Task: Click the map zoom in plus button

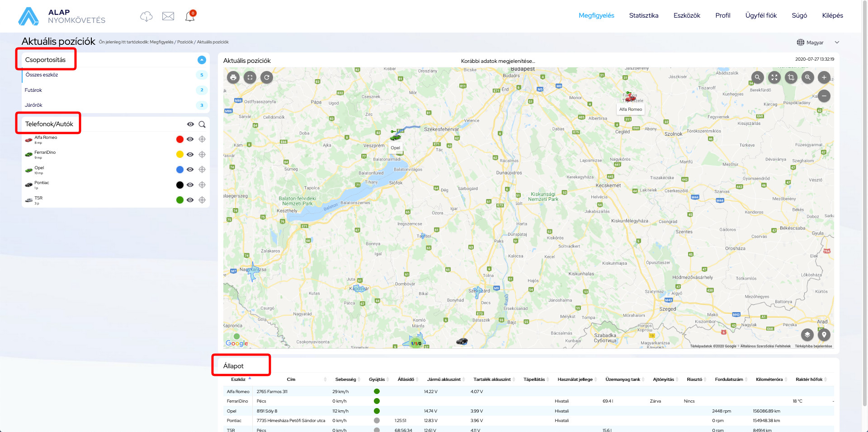Action: (x=824, y=77)
